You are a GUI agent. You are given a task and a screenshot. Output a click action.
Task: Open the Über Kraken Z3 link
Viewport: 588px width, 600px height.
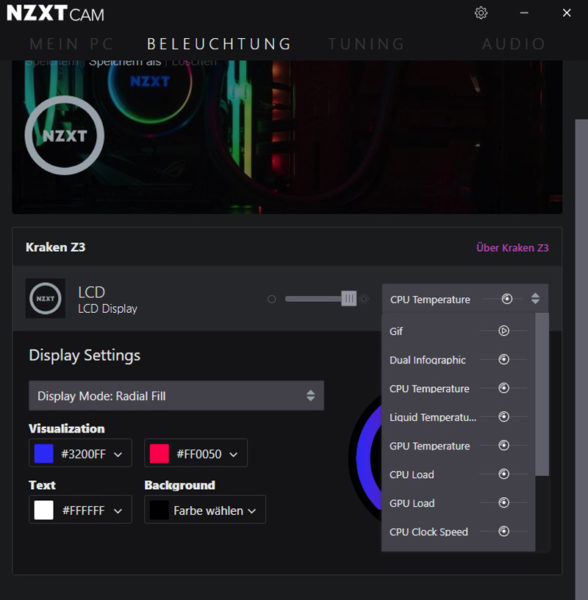coord(512,248)
